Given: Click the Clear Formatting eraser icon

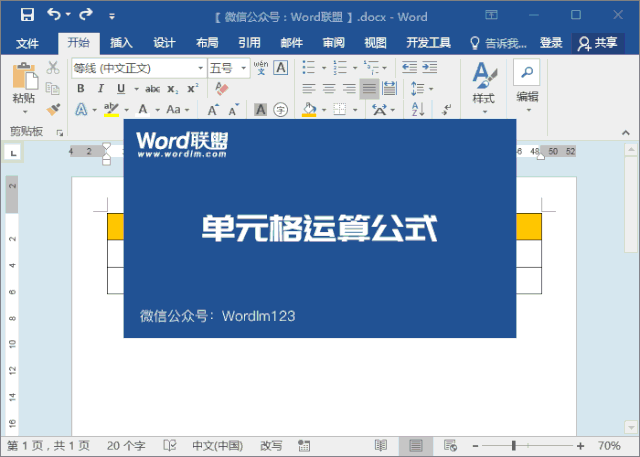Looking at the screenshot, I should [222, 89].
